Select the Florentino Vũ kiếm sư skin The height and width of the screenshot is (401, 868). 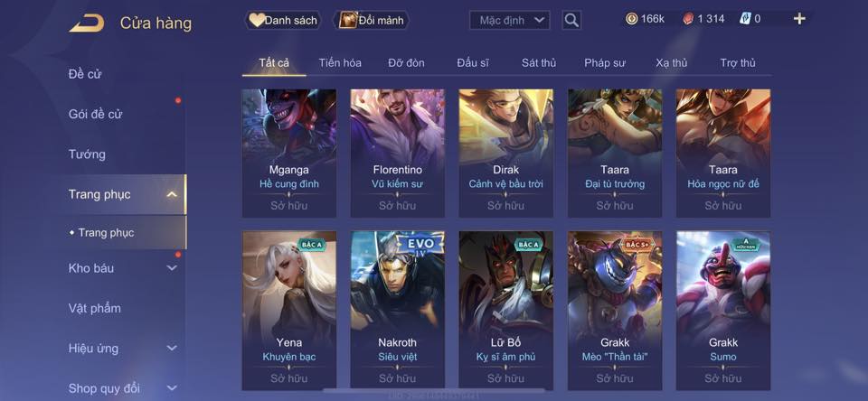[x=398, y=154]
